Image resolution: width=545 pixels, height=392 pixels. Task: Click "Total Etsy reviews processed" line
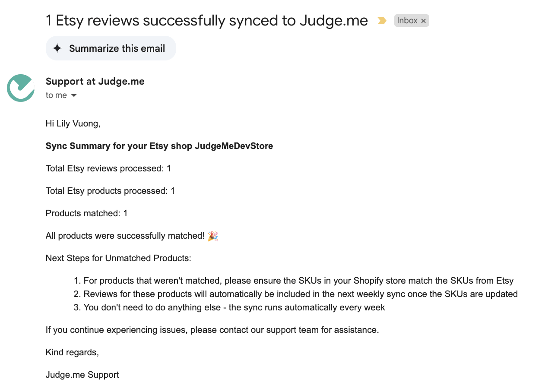pos(108,168)
